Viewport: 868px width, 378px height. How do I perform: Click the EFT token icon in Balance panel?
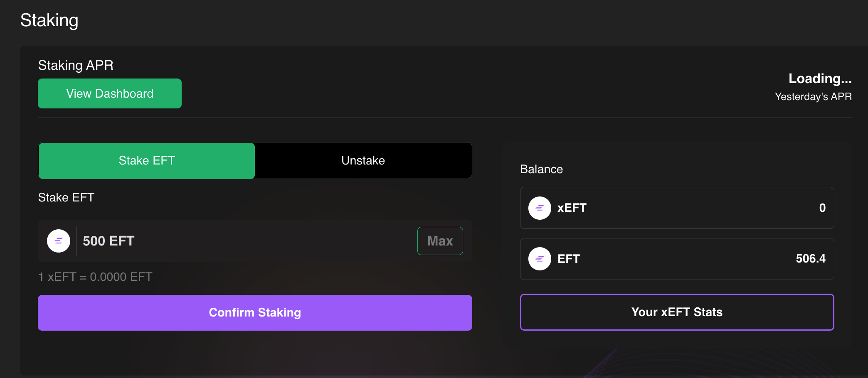click(x=540, y=259)
